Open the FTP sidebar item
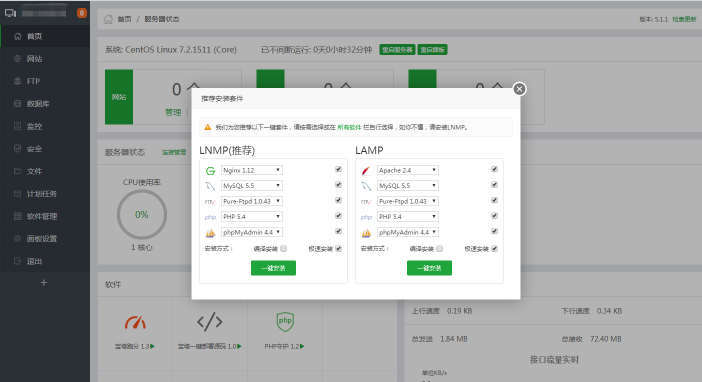702x382 pixels. [x=45, y=81]
